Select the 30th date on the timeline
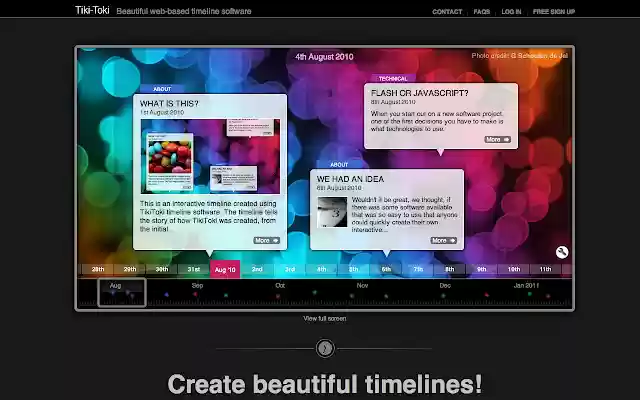 click(x=162, y=269)
